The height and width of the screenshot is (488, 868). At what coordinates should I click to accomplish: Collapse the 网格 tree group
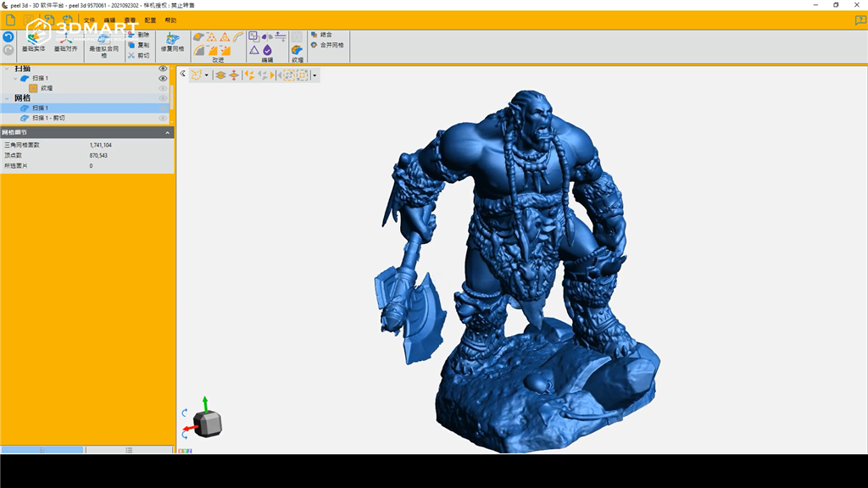pos(7,98)
